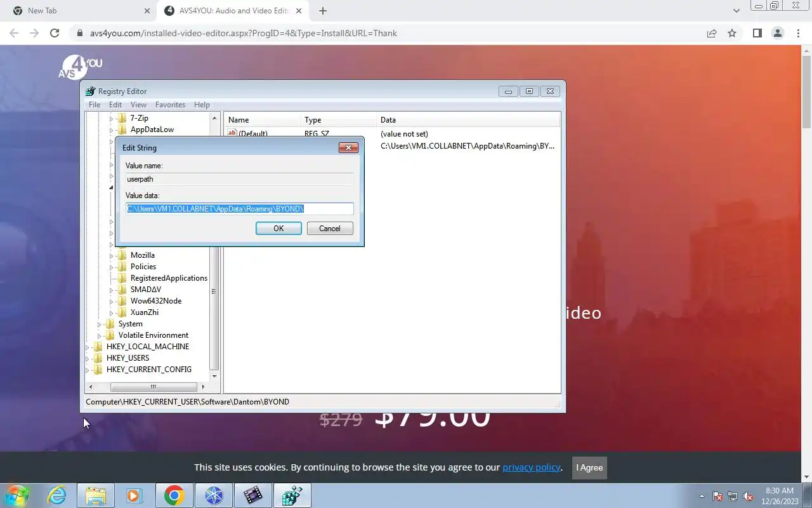
Task: Go back in Chrome
Action: point(14,33)
